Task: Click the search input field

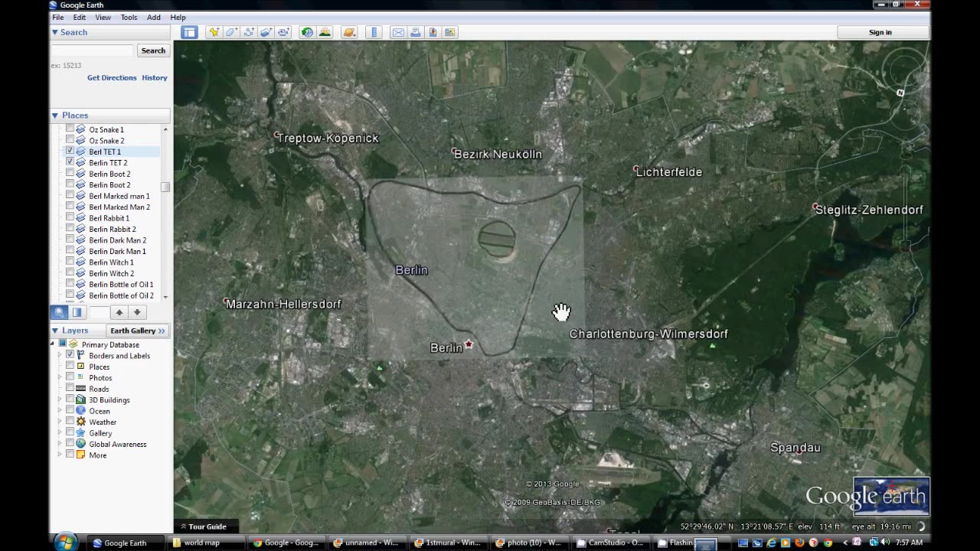Action: pyautogui.click(x=93, y=51)
